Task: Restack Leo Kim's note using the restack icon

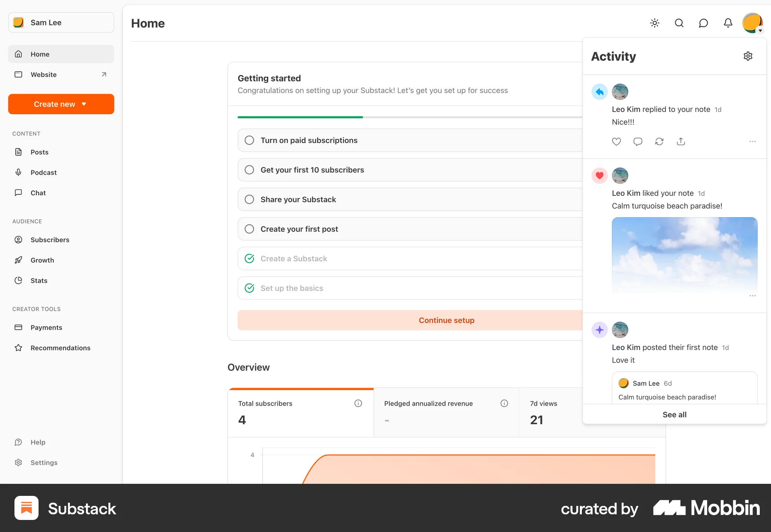Action: [659, 141]
